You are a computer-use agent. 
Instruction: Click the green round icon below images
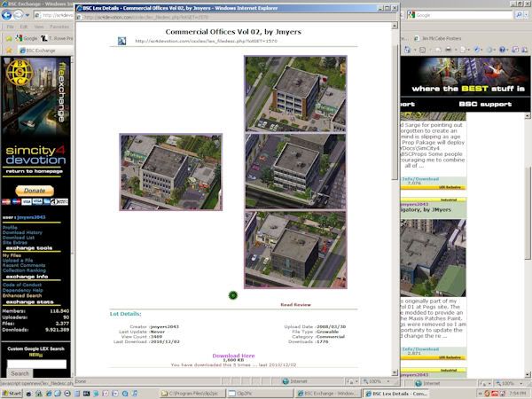click(232, 295)
